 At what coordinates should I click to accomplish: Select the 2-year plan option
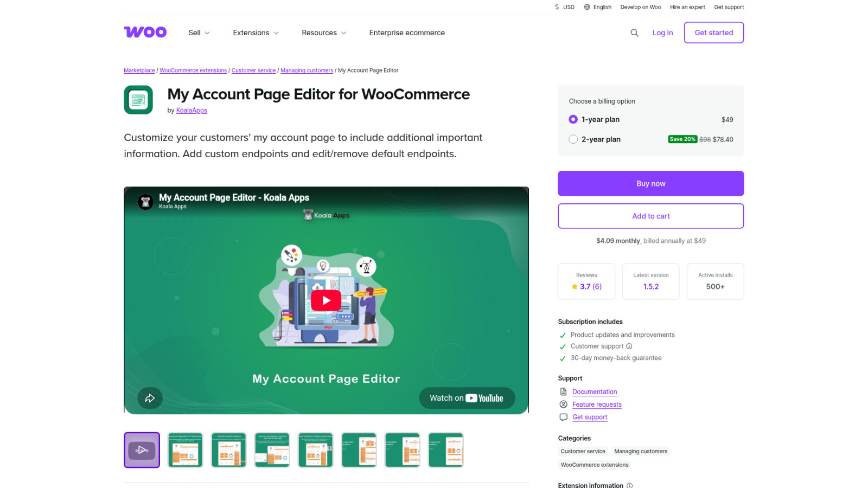[573, 139]
